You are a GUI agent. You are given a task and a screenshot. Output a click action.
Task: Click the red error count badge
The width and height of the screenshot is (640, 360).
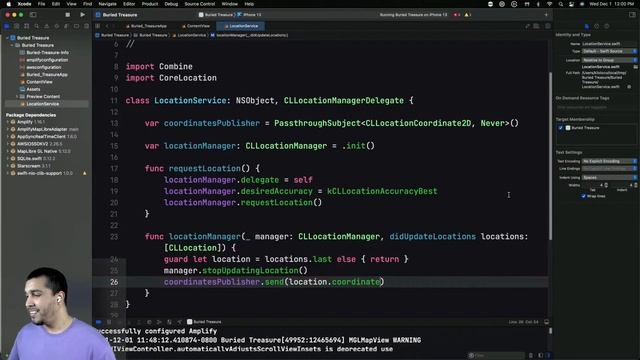tap(457, 15)
